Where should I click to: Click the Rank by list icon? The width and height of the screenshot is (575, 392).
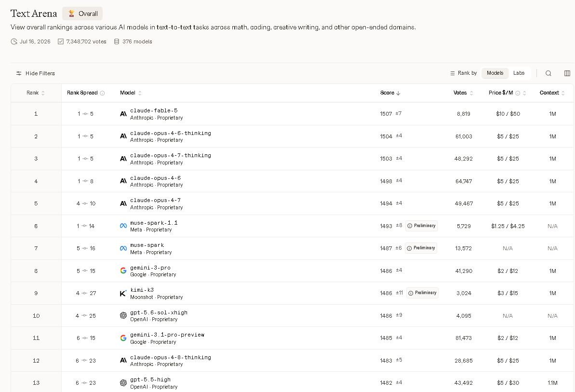click(453, 73)
